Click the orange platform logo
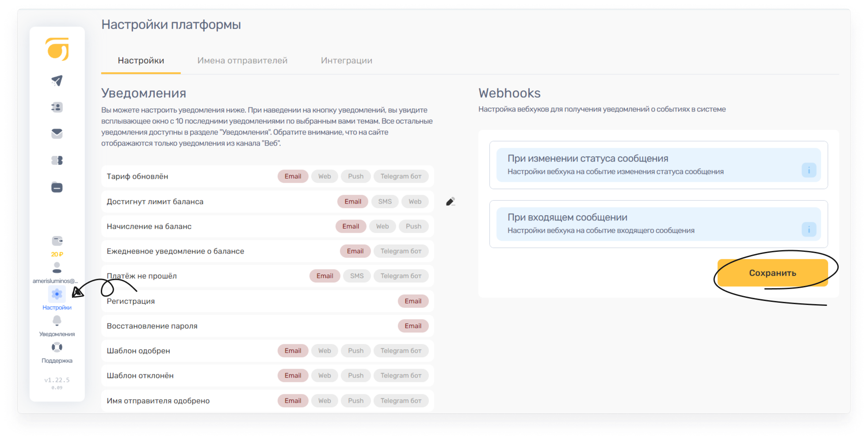Image resolution: width=868 pixels, height=440 pixels. pyautogui.click(x=57, y=49)
